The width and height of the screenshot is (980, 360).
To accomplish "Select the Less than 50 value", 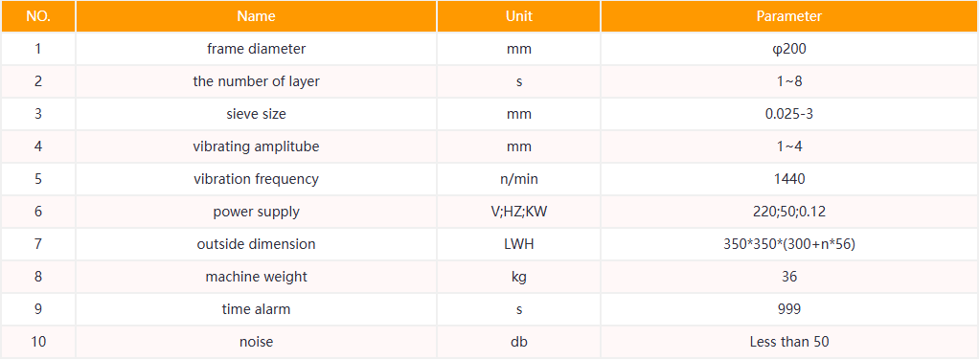I will pyautogui.click(x=789, y=341).
